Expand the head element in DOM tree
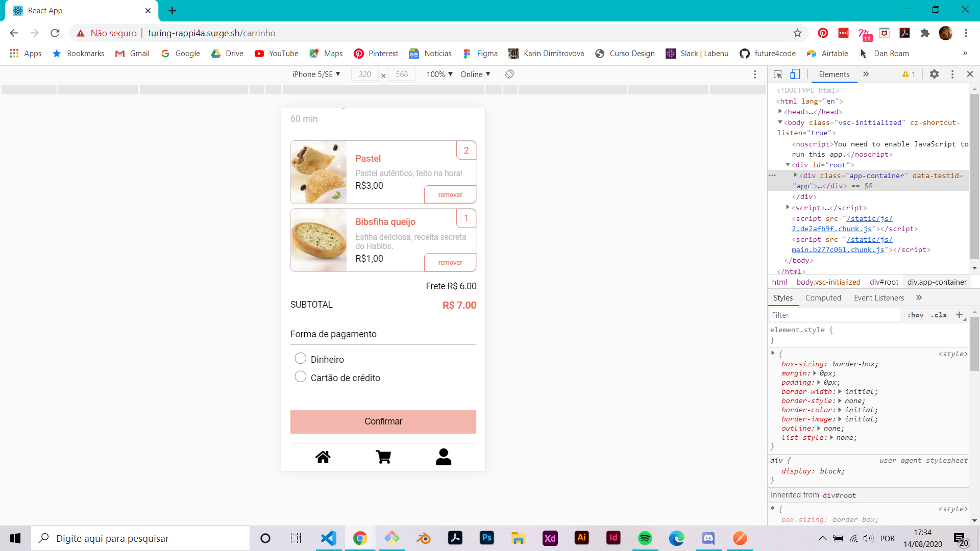980x551 pixels. 780,112
